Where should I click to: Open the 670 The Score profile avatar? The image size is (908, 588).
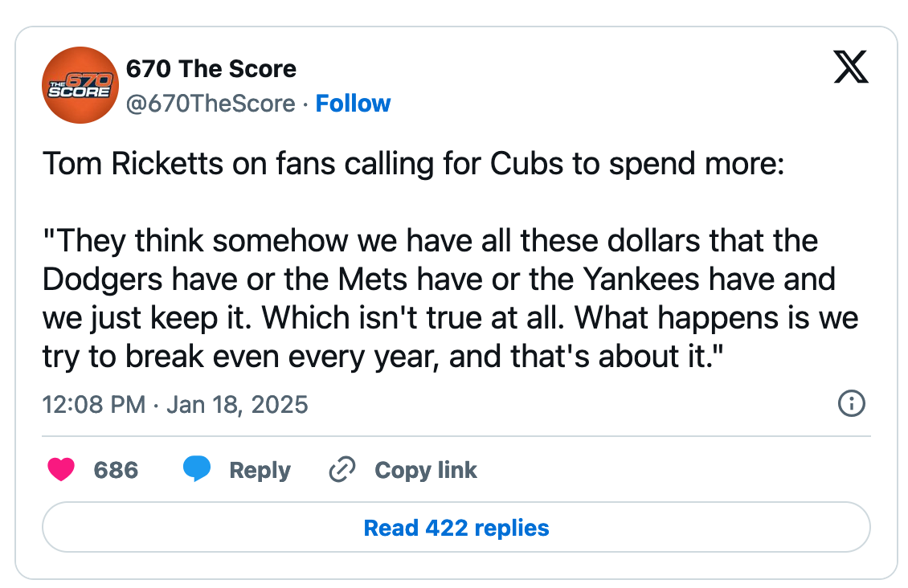[80, 85]
